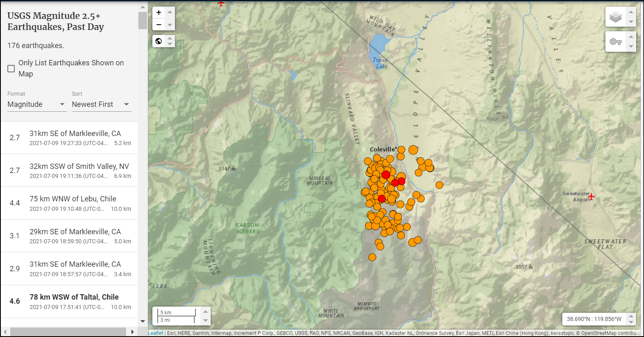Select 2.7 31km SE of Markleeville earthquake

[x=69, y=138]
